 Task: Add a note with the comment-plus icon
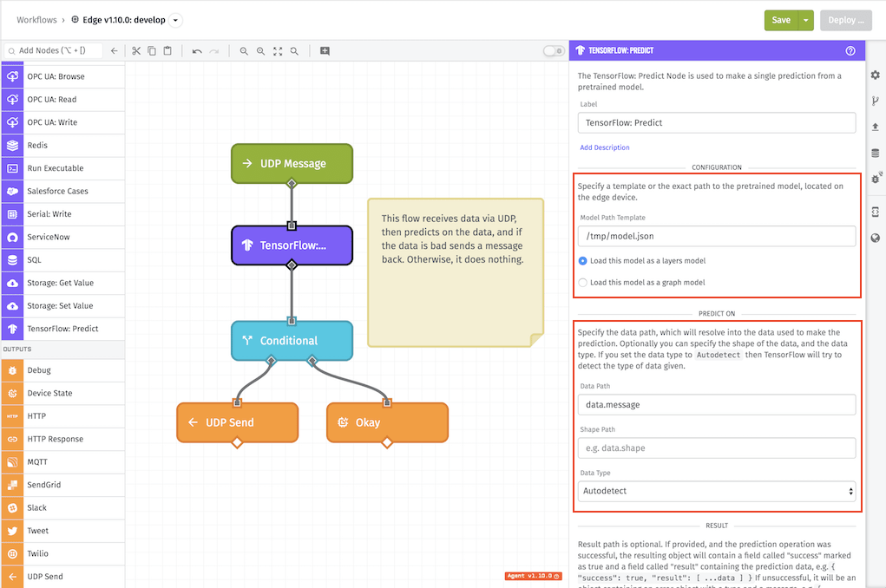(325, 51)
